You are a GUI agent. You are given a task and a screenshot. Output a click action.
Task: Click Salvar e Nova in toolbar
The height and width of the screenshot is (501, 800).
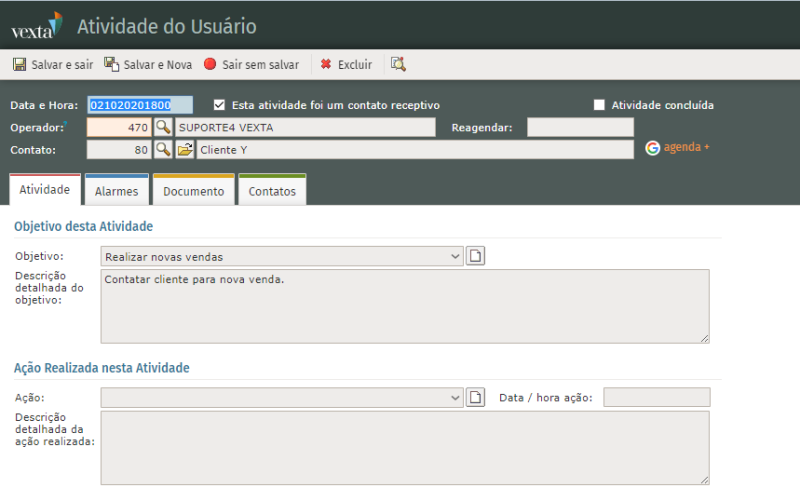coord(148,64)
